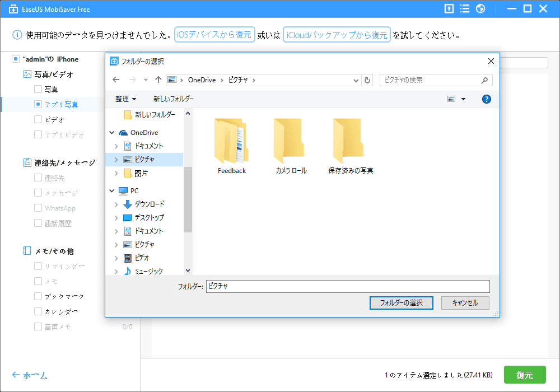
Task: Return via the ホーム link
Action: pyautogui.click(x=30, y=375)
